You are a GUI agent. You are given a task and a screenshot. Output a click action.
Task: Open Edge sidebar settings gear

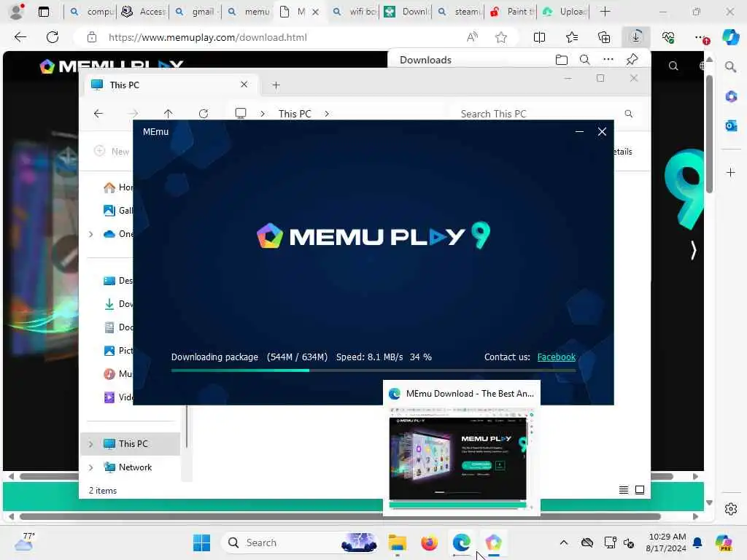pyautogui.click(x=731, y=509)
